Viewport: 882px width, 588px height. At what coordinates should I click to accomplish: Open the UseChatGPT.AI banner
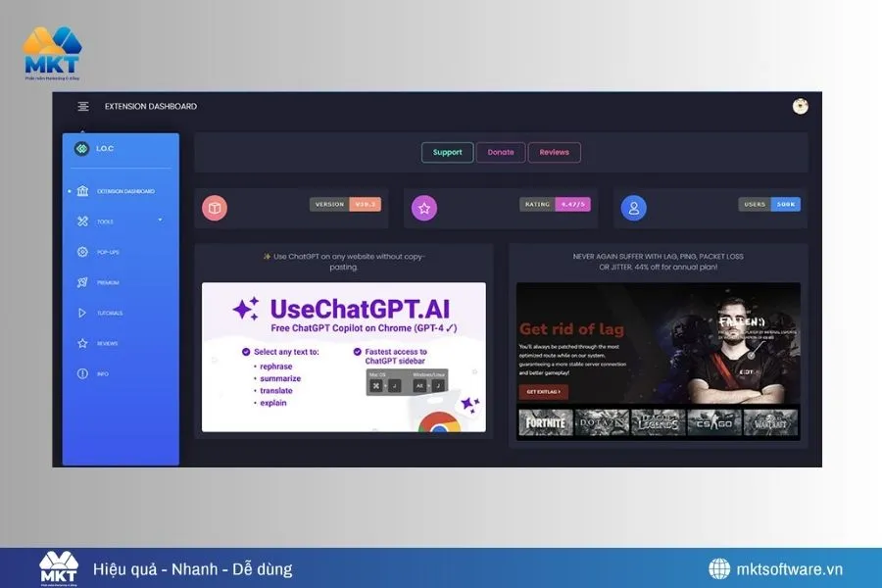[x=343, y=357]
